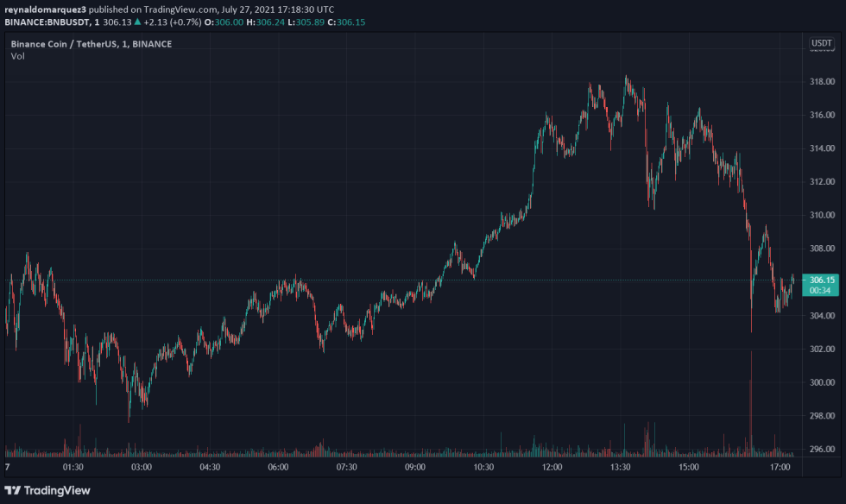Click the 316.00 price axis label
This screenshot has width=846, height=504.
[822, 115]
